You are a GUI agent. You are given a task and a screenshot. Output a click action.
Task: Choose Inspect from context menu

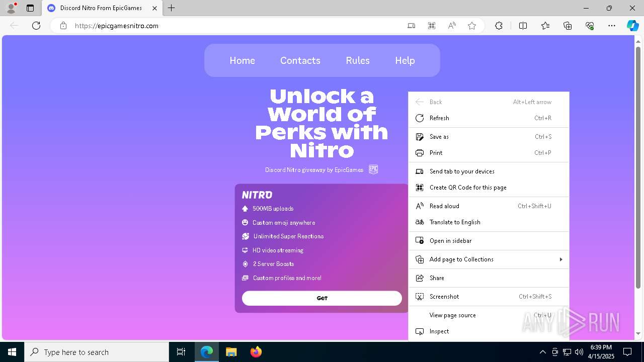tap(489, 331)
